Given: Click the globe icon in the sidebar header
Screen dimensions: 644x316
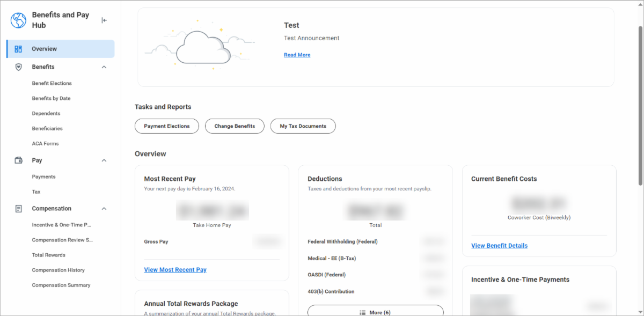Looking at the screenshot, I should [18, 20].
